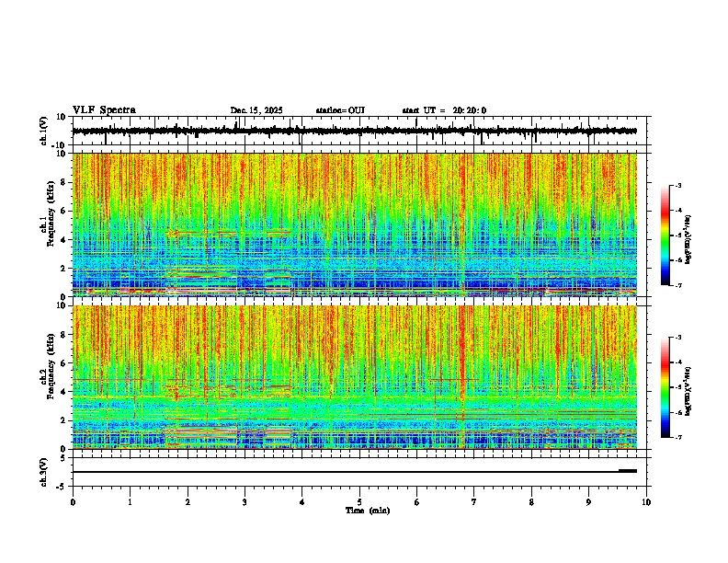Select the date text "Dec. 15, 2025"
This screenshot has height=563, width=728.
tap(256, 110)
